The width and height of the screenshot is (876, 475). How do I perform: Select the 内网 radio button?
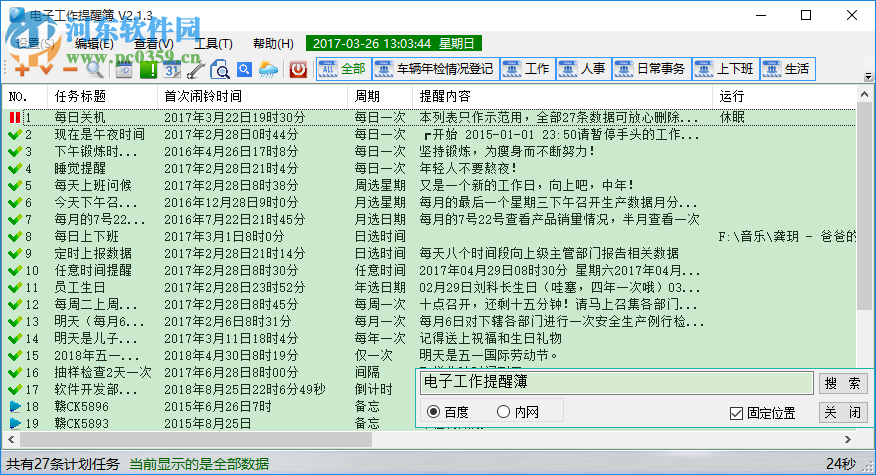coord(503,412)
